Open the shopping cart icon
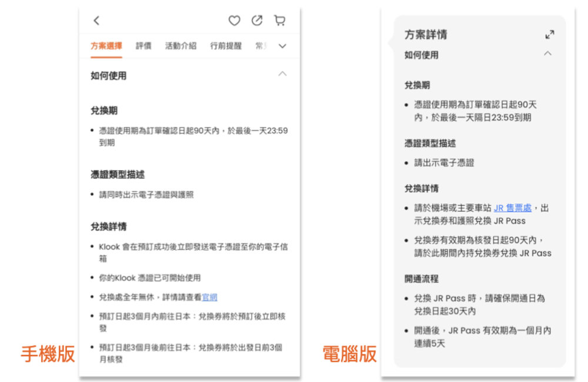The image size is (588, 382). [x=279, y=21]
